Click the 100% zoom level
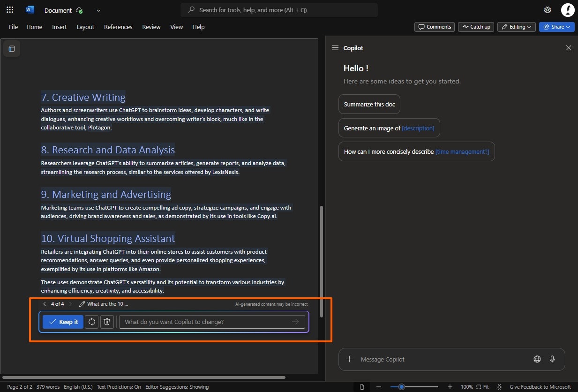 (467, 387)
